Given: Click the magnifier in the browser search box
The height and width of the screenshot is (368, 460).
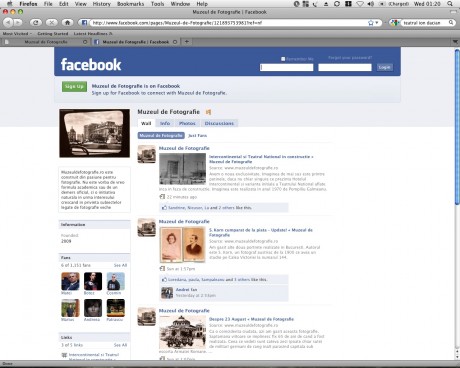Looking at the screenshot, I should (x=451, y=23).
